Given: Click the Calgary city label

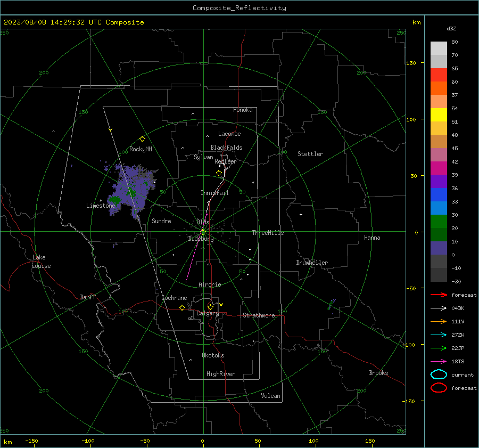Looking at the screenshot, I should (x=208, y=313).
